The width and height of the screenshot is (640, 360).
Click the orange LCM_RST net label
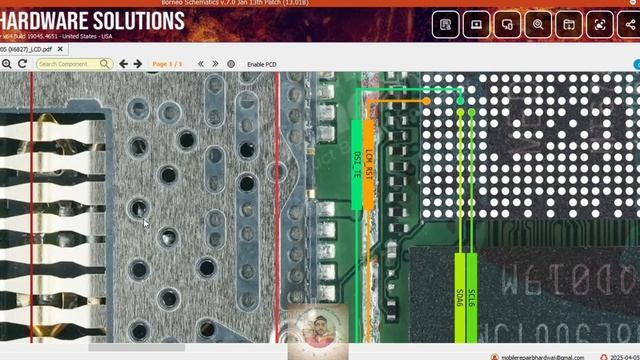click(x=368, y=165)
